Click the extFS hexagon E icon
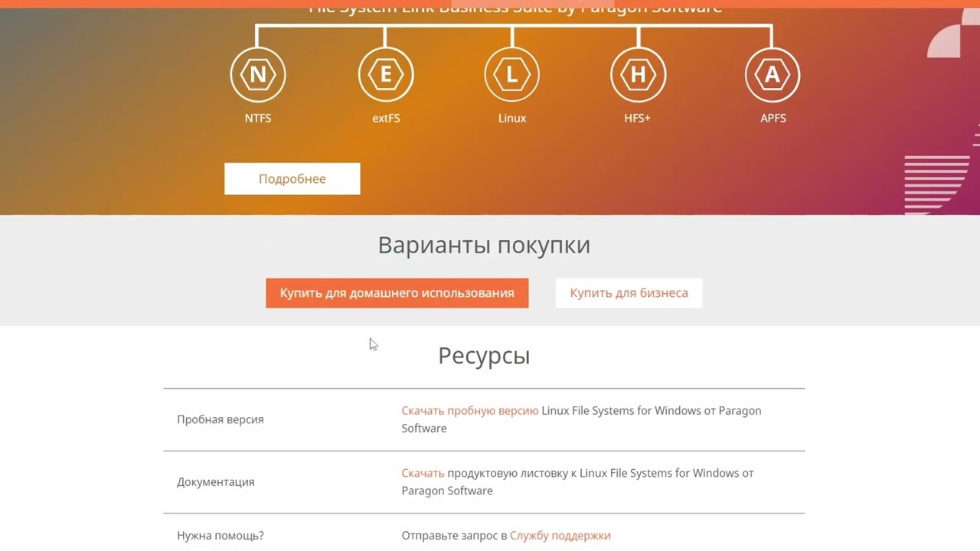Screen dimensions: 980x551 click(386, 74)
